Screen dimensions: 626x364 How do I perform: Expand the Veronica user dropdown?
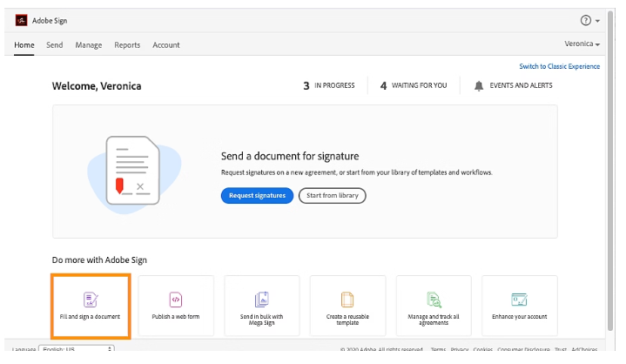click(582, 44)
